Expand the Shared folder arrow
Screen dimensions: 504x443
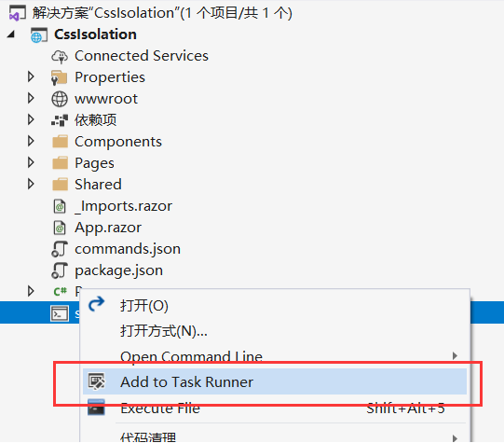click(31, 184)
